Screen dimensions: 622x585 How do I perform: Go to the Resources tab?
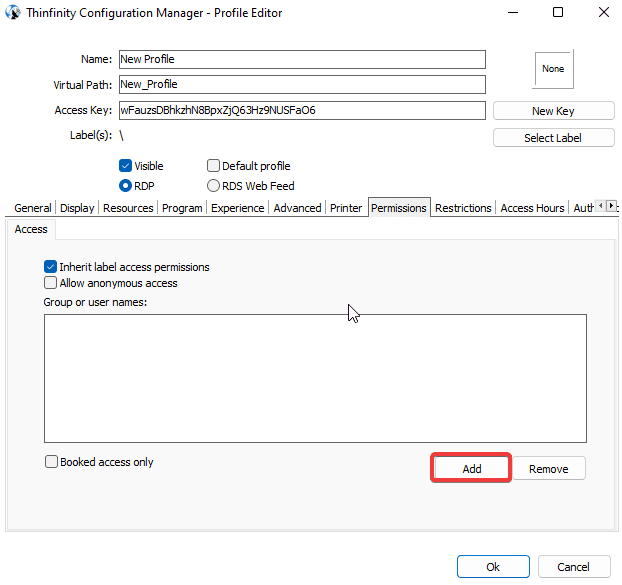[128, 208]
